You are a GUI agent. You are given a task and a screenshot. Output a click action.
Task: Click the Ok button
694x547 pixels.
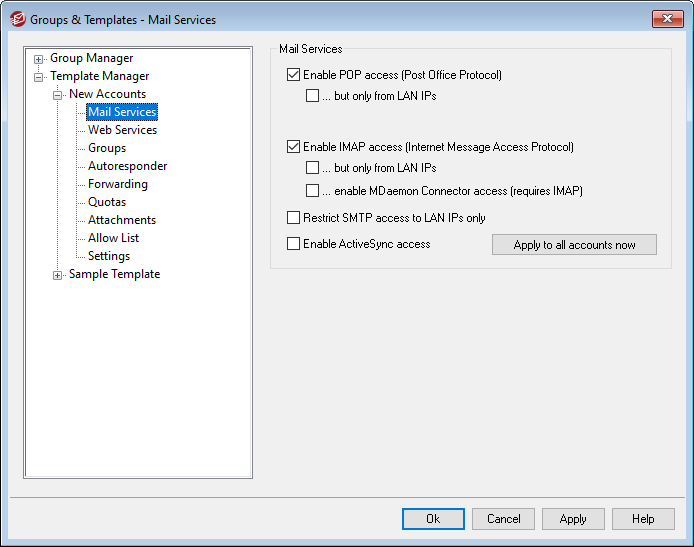(x=433, y=519)
